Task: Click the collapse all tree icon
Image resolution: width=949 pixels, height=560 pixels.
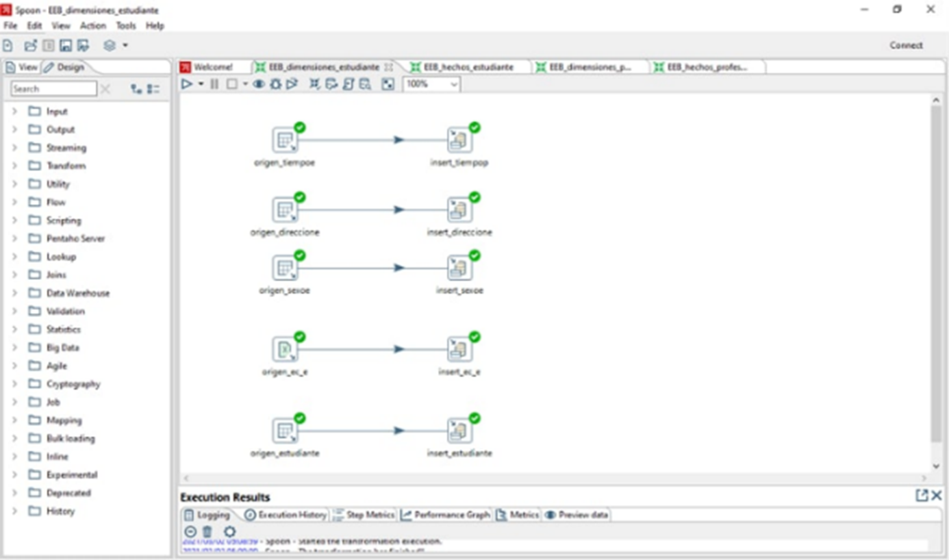Action: [153, 89]
